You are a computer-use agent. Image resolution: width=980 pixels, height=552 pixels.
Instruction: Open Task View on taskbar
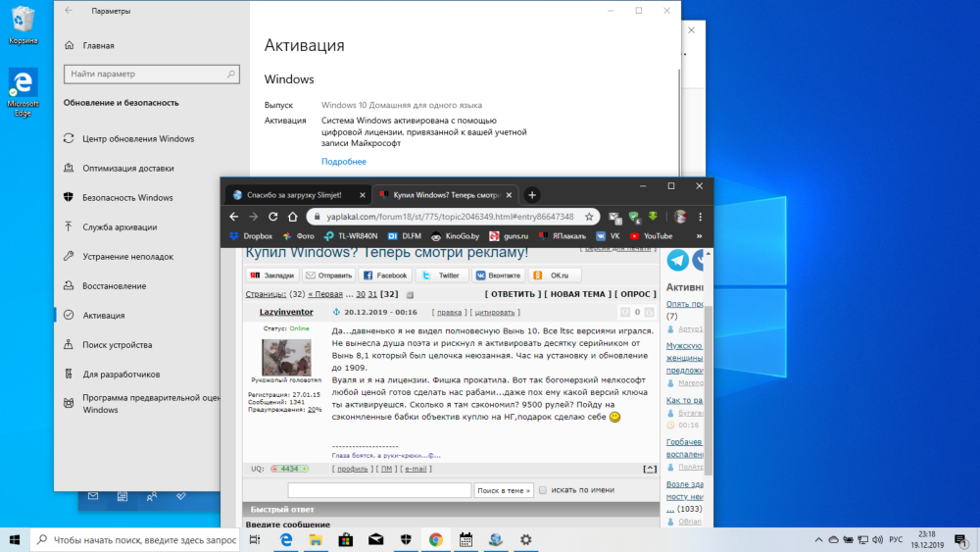255,539
